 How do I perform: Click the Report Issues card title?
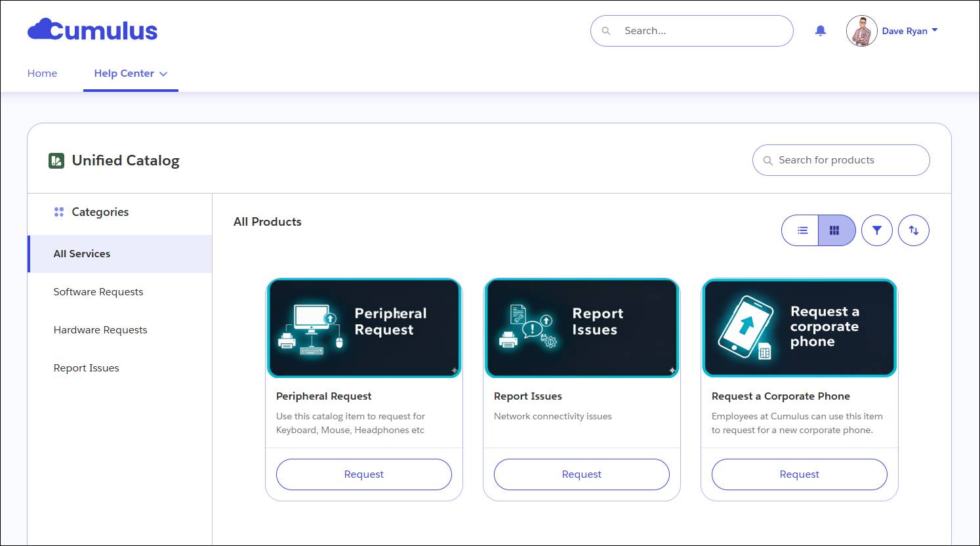pyautogui.click(x=528, y=396)
